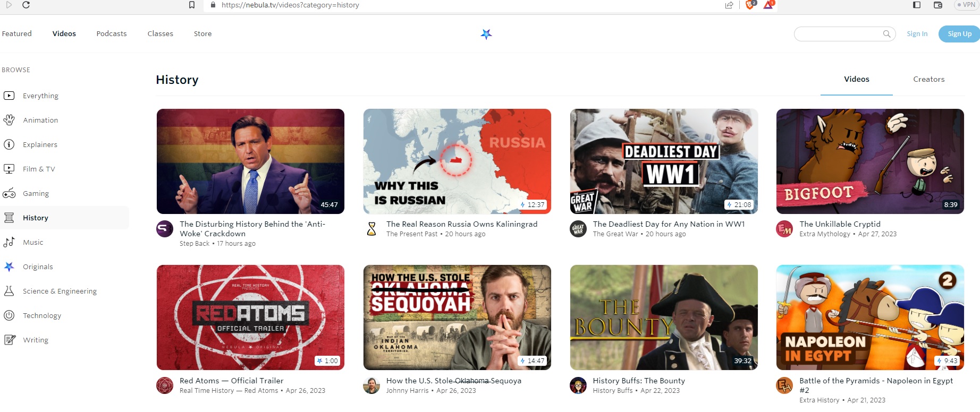Open The Bounty video thumbnail
980x412 pixels.
[x=664, y=317]
